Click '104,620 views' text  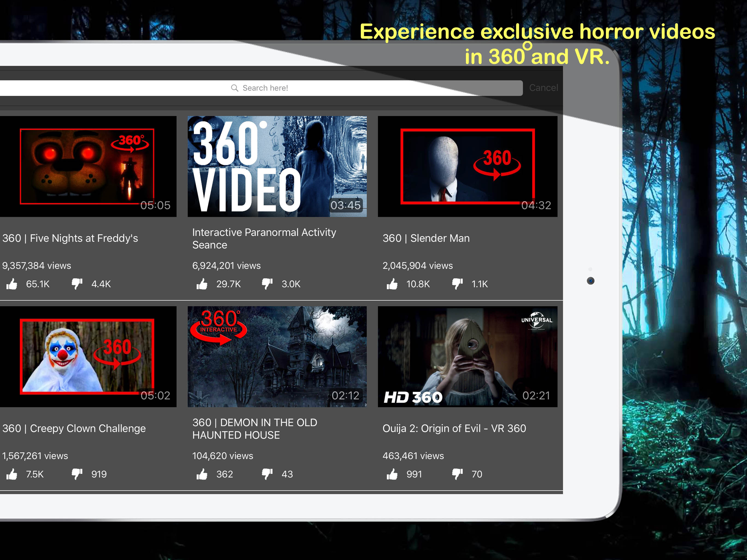(223, 456)
